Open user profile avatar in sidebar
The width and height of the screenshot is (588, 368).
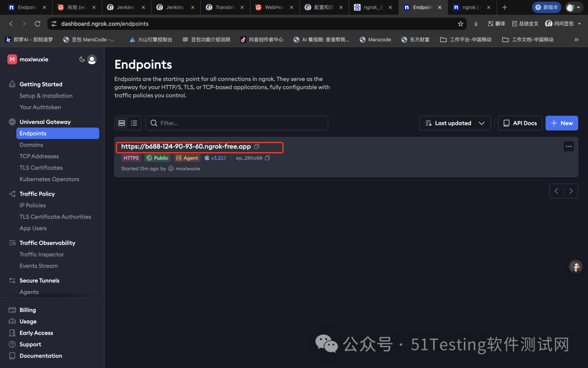(x=92, y=59)
